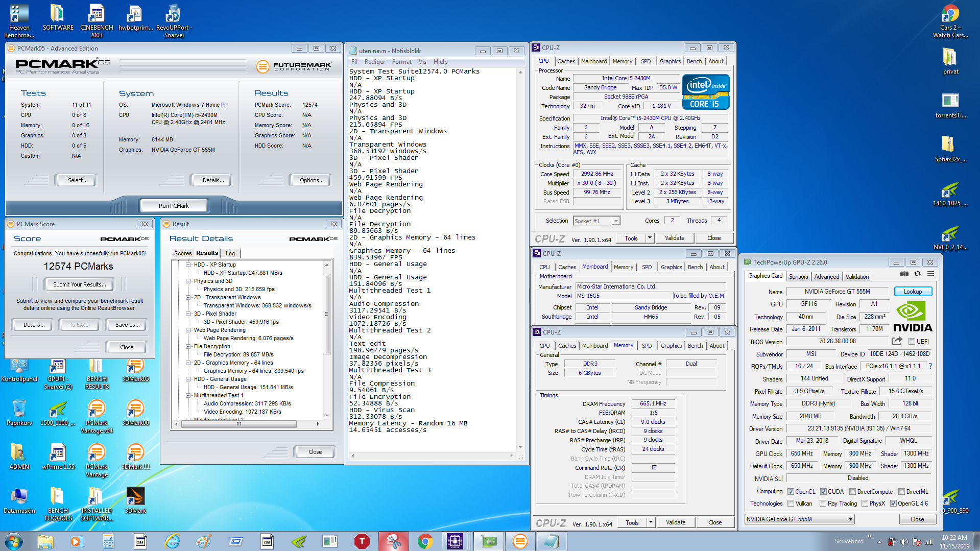
Task: Click the volume speaker tray icon
Action: tap(904, 542)
